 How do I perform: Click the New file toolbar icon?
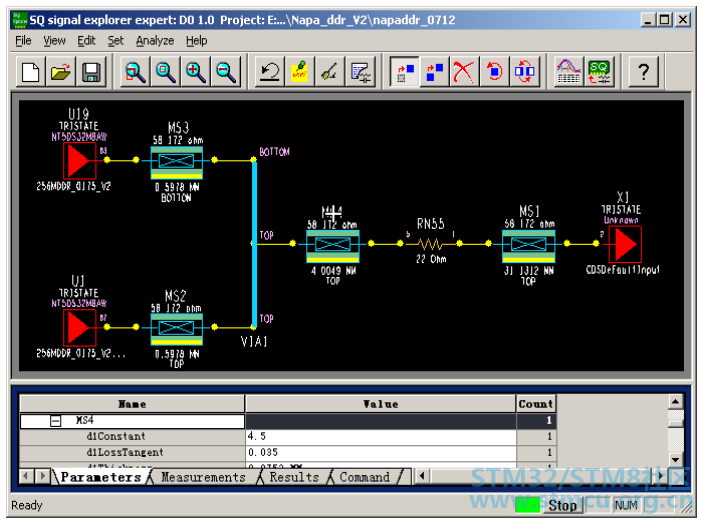(x=30, y=72)
